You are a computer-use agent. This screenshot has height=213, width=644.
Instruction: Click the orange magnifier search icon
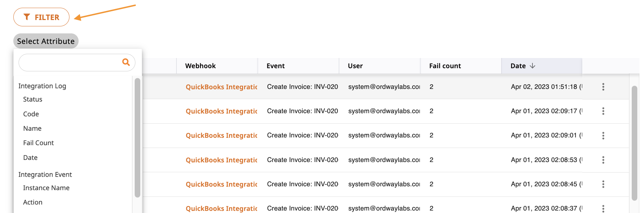[x=126, y=62]
